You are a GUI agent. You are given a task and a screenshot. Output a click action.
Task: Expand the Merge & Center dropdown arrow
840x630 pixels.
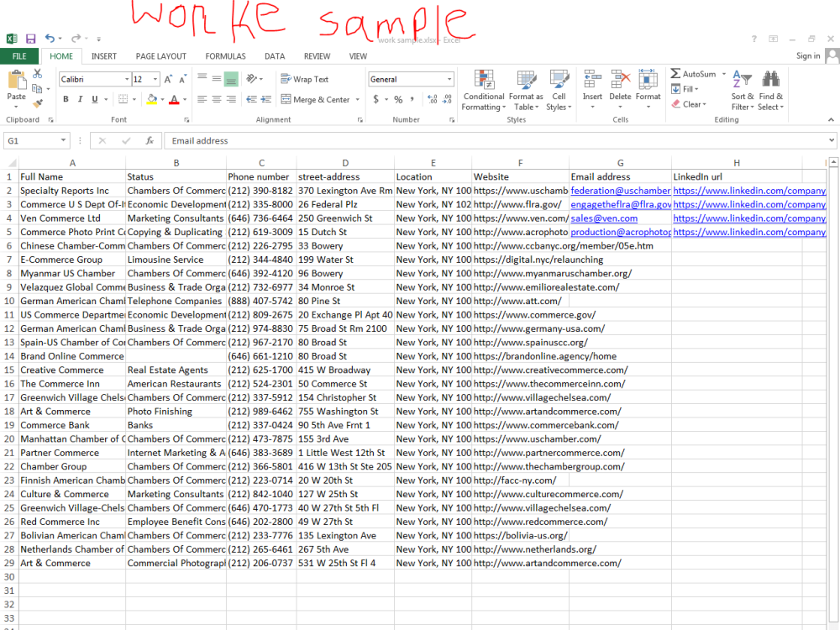(357, 100)
